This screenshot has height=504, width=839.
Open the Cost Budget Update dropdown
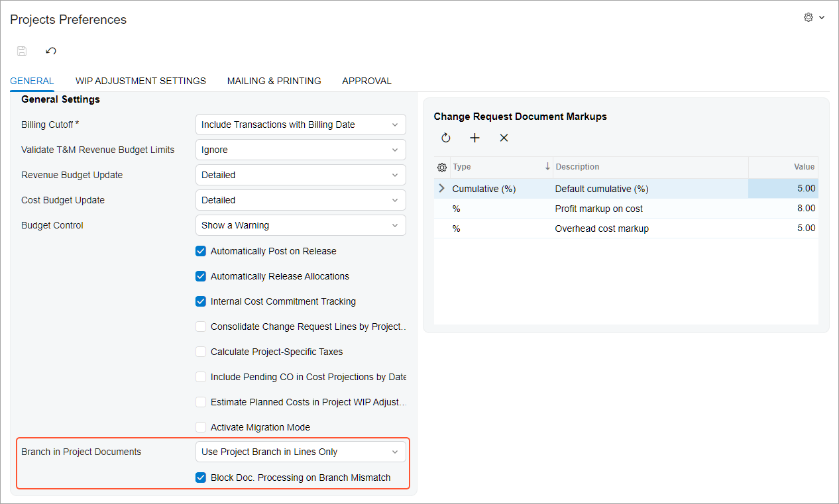[301, 200]
